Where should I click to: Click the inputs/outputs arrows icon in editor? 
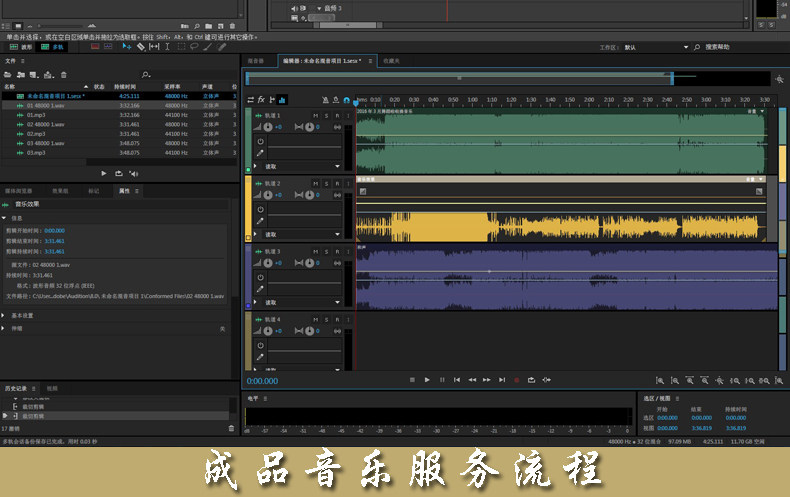click(x=250, y=100)
